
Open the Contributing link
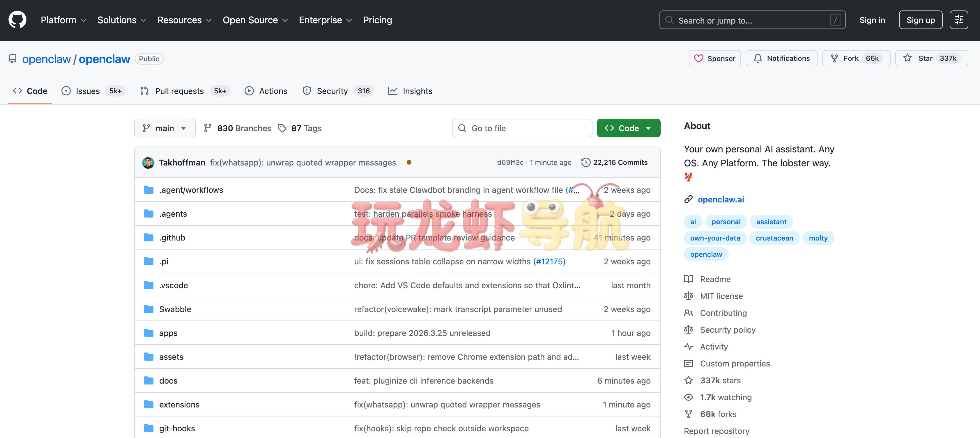[716, 313]
